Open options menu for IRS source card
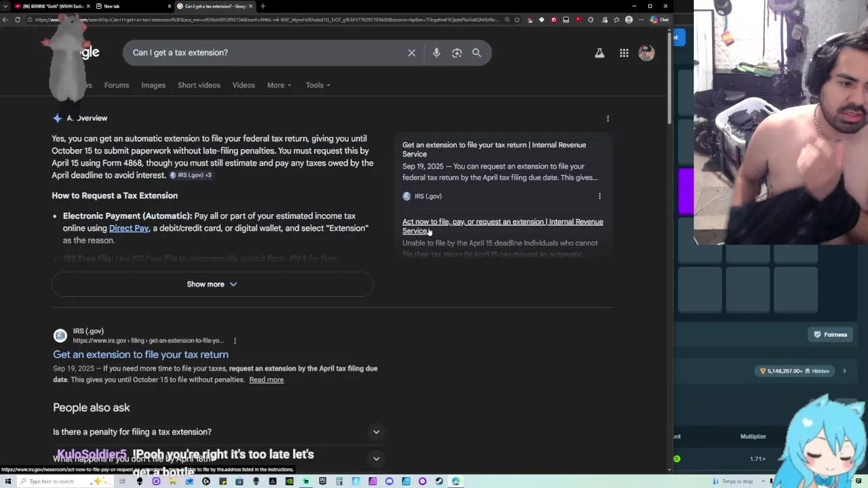868x488 pixels. pyautogui.click(x=599, y=196)
